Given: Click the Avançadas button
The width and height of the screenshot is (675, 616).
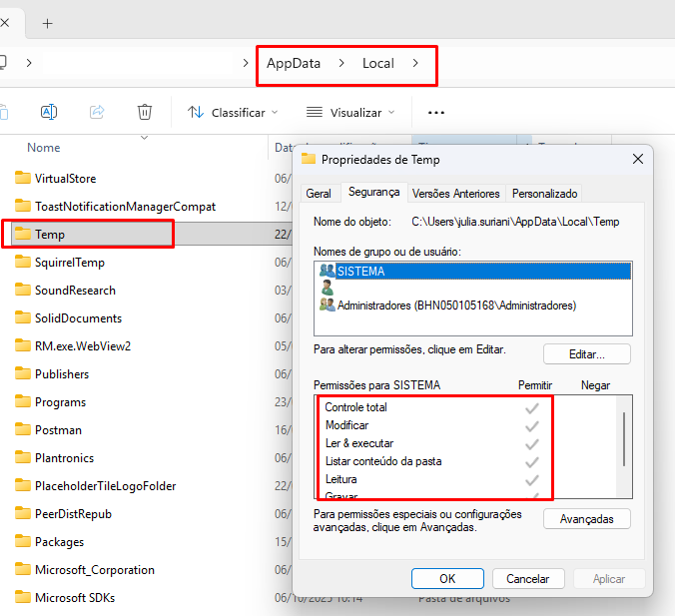Looking at the screenshot, I should click(x=587, y=519).
